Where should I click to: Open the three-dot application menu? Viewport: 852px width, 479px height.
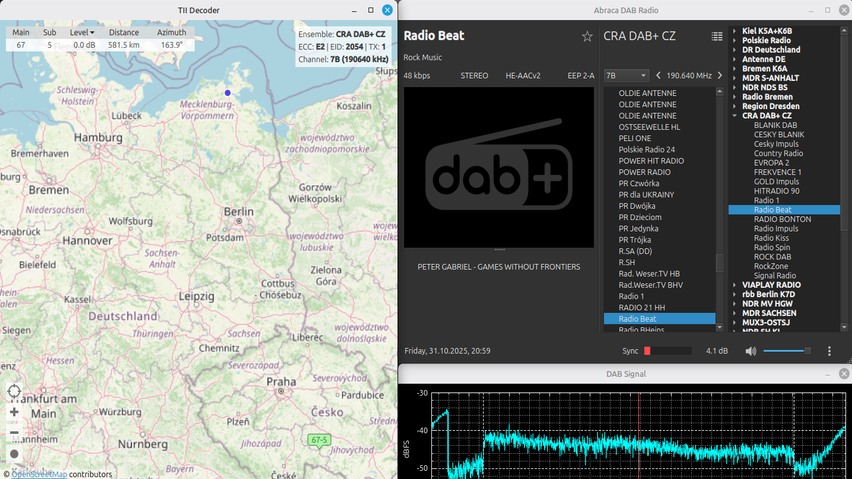[829, 351]
